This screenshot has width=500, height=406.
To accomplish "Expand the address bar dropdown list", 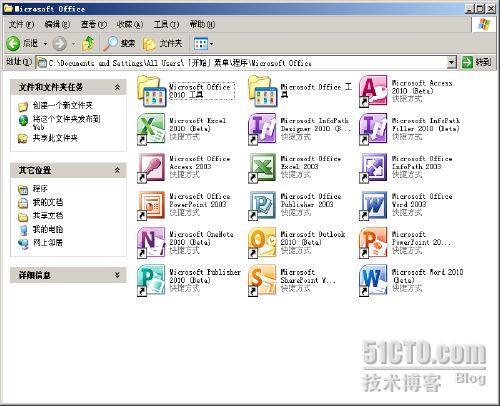I will (451, 62).
